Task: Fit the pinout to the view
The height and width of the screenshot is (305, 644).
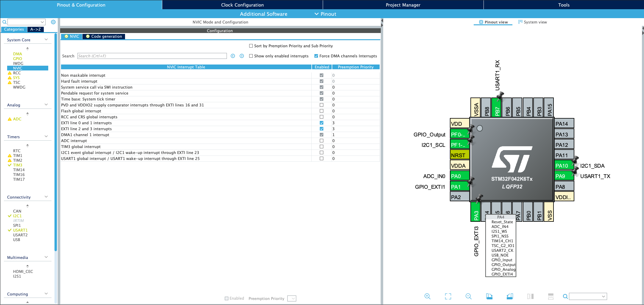Action: point(448,296)
